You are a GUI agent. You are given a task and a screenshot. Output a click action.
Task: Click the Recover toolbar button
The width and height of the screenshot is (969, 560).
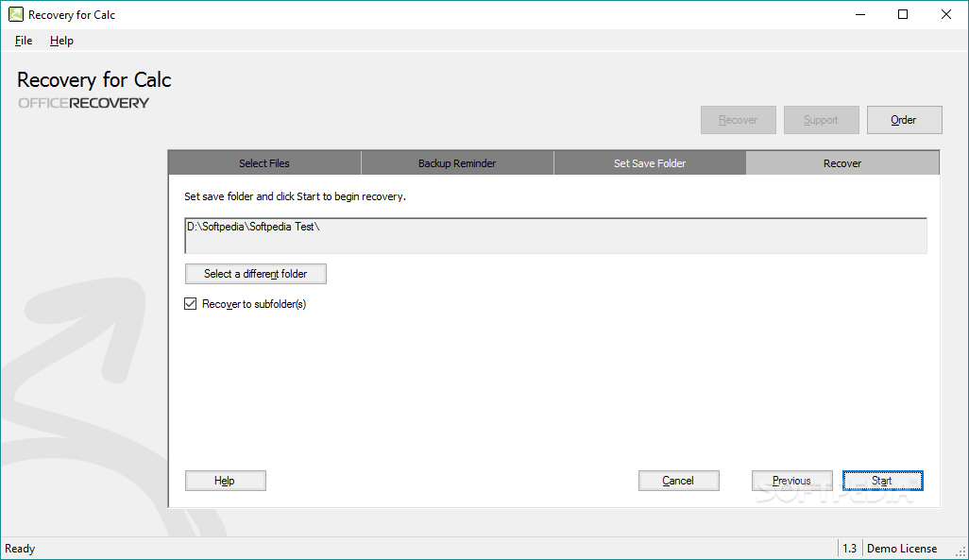point(738,120)
